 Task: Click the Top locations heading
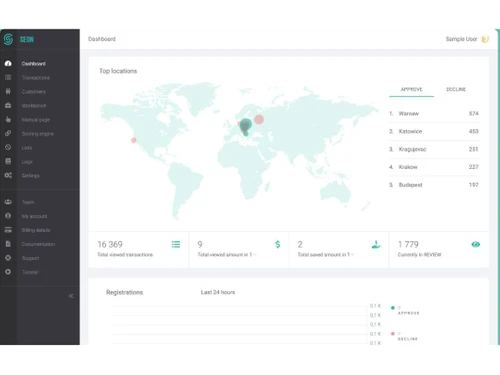(x=118, y=71)
